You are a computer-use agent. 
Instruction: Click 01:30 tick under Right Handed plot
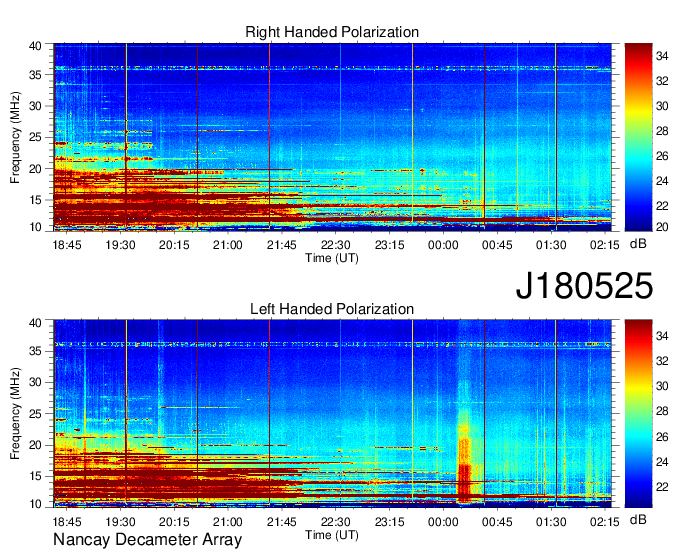point(551,245)
